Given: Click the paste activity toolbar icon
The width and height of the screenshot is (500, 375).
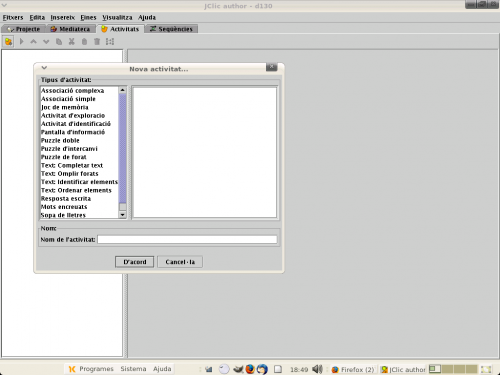Looking at the screenshot, I should point(84,42).
